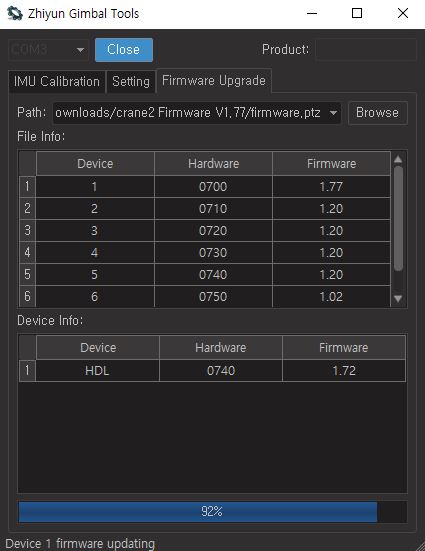425x551 pixels.
Task: Click the HDL device cell in Device Info
Action: click(97, 371)
